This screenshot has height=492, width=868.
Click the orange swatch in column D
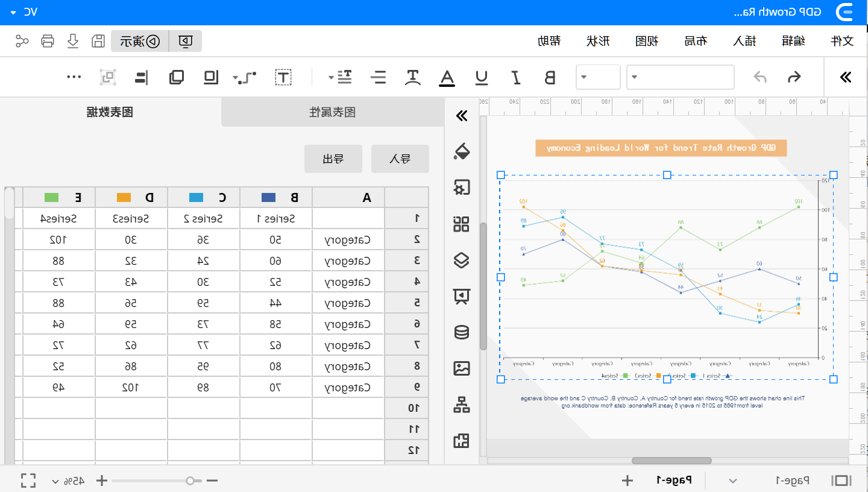coord(124,197)
